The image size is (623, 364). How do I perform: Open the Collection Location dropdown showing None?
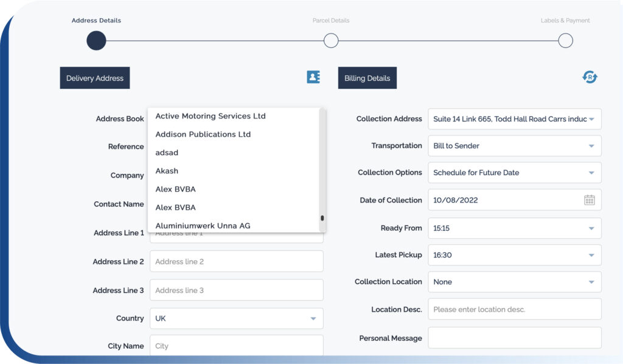[514, 281]
